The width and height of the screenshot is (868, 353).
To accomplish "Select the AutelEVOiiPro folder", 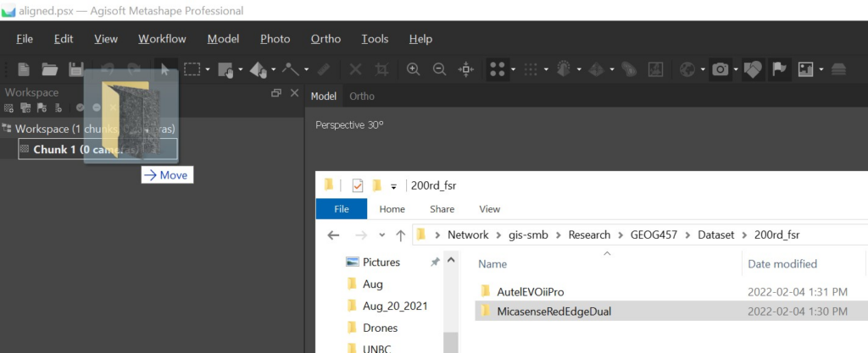I will coord(531,291).
